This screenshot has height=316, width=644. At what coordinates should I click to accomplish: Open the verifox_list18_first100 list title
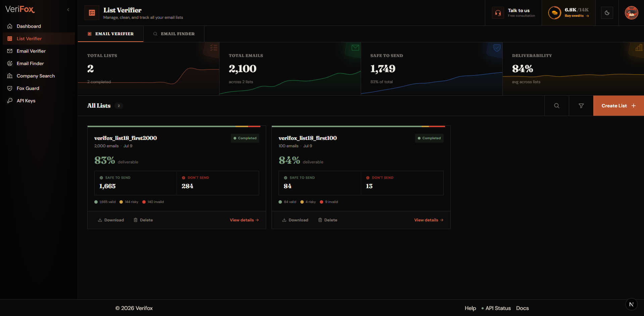coord(308,138)
